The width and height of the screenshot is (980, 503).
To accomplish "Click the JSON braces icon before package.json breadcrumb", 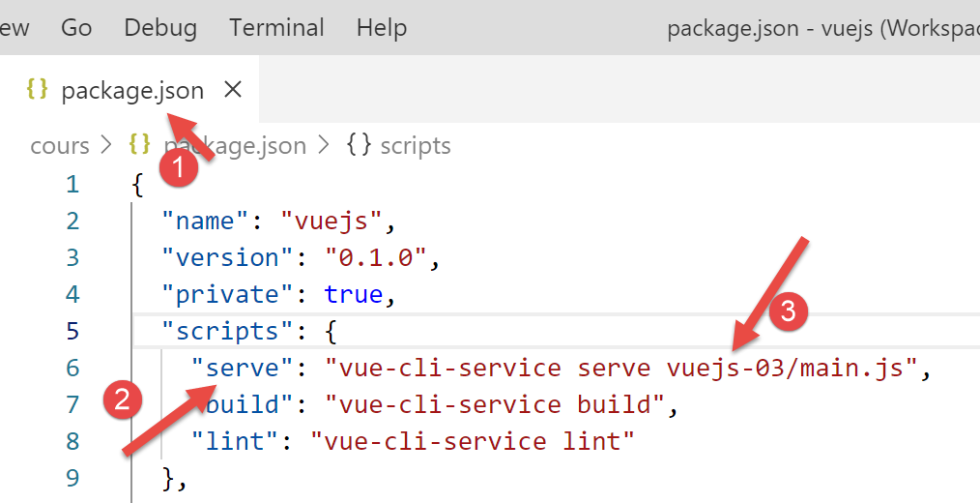I will (139, 145).
